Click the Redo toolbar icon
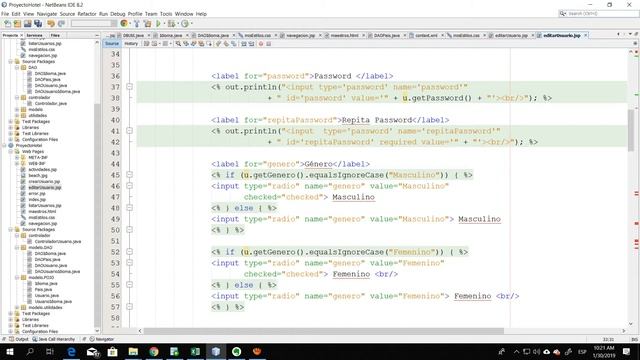Screen dimensions: 640x360 61,24
